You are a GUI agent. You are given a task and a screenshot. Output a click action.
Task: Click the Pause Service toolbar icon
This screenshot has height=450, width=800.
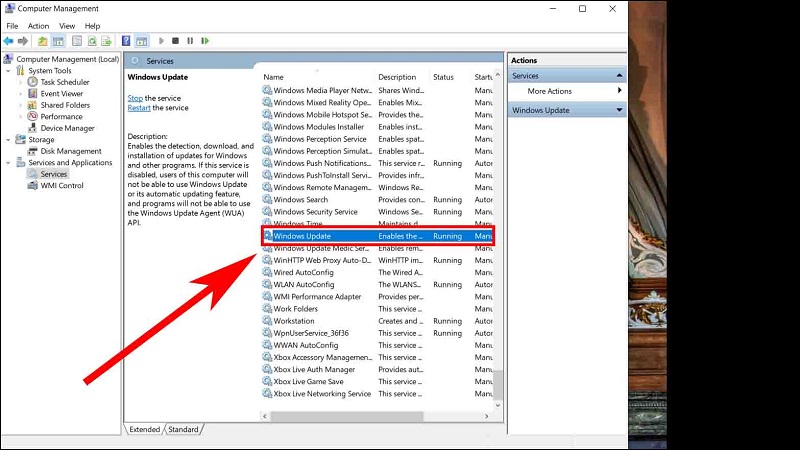coord(190,41)
